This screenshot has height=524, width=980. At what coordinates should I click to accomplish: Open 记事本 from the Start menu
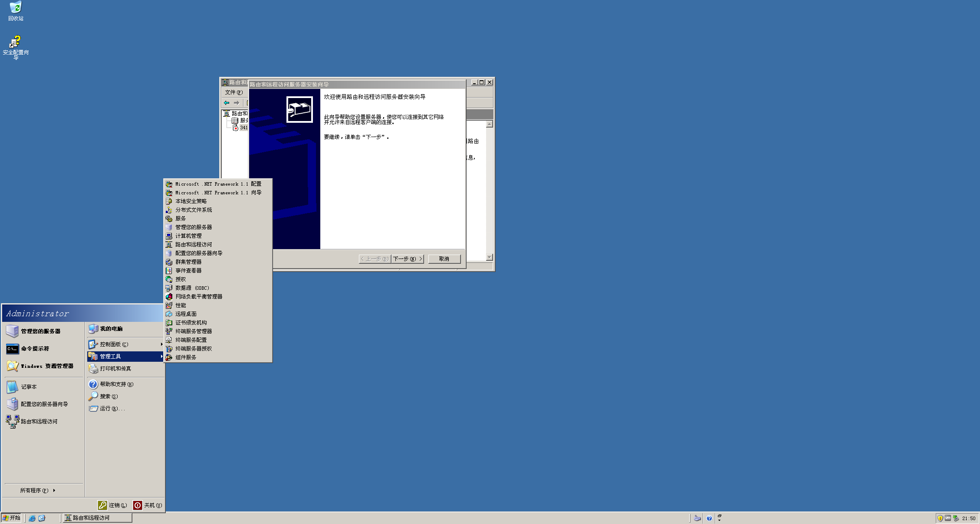point(29,387)
